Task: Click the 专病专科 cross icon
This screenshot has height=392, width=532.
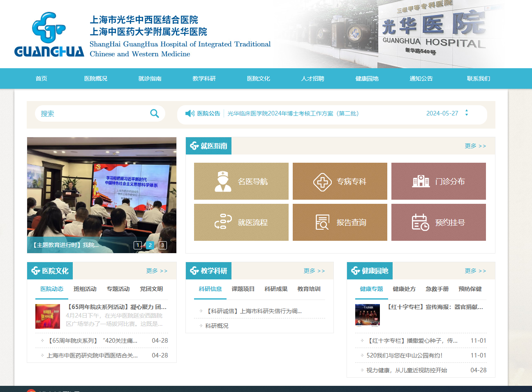Action: click(322, 182)
